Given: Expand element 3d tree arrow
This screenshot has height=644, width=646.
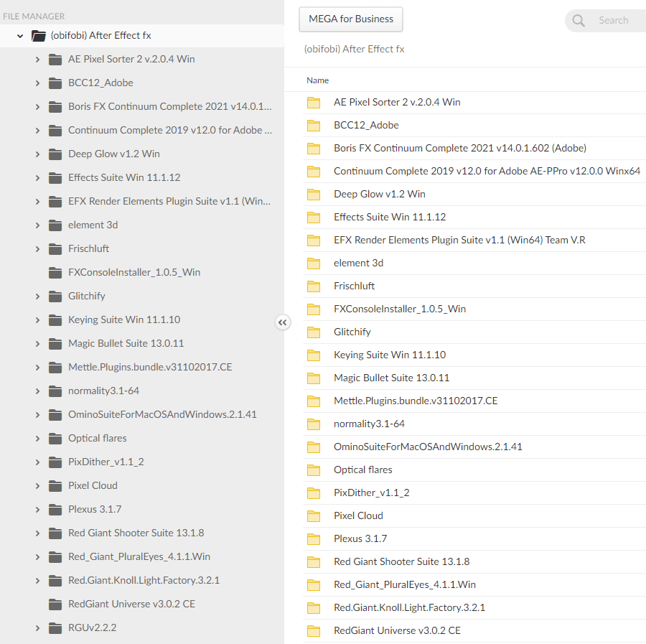Looking at the screenshot, I should click(x=37, y=225).
